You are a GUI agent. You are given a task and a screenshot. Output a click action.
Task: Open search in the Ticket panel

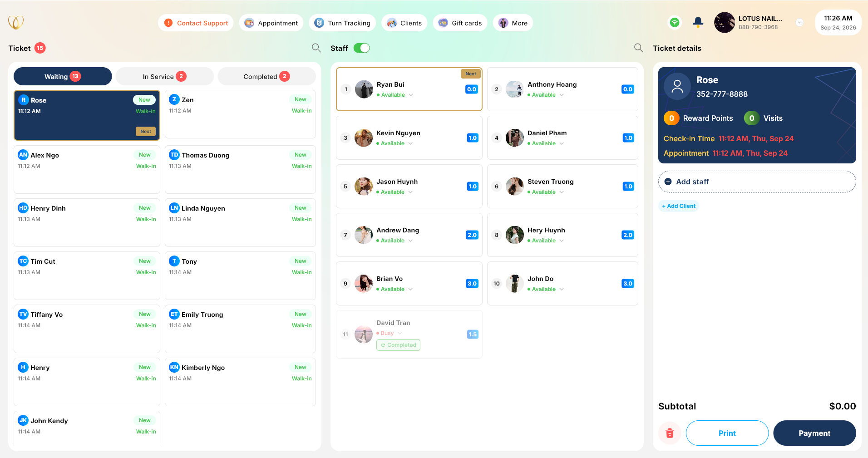(316, 48)
